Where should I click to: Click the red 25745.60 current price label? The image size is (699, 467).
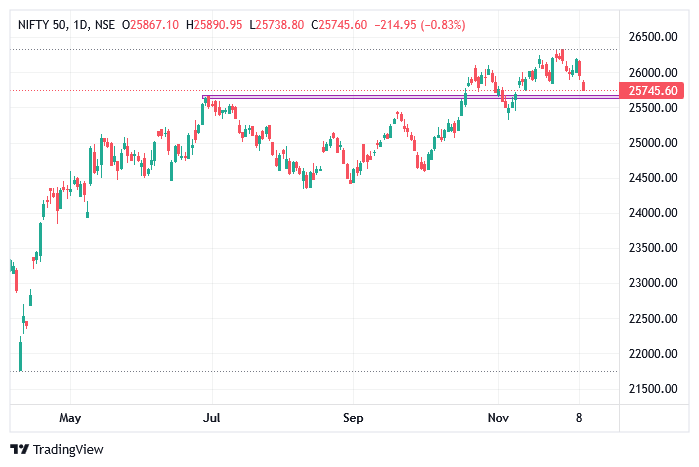click(x=656, y=91)
